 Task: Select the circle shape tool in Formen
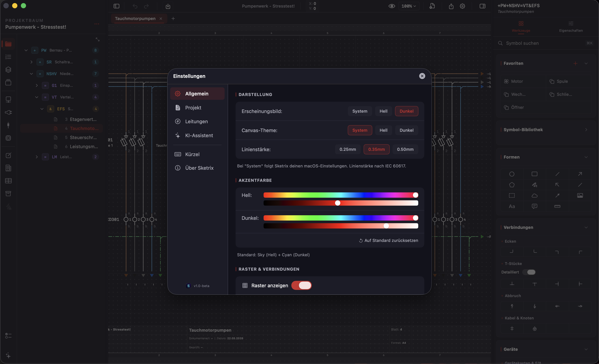pos(512,174)
